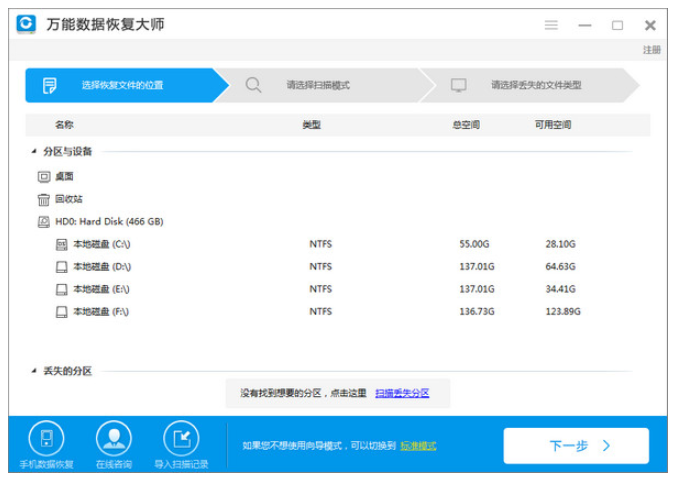
Task: Choose 本地磁盘 (E:\) partition row
Action: coord(101,289)
